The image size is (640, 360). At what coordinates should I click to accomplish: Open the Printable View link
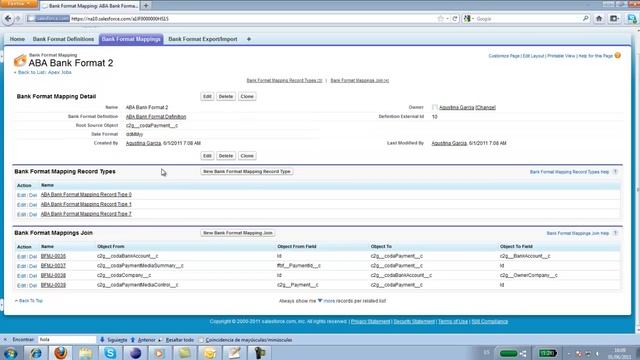point(561,56)
